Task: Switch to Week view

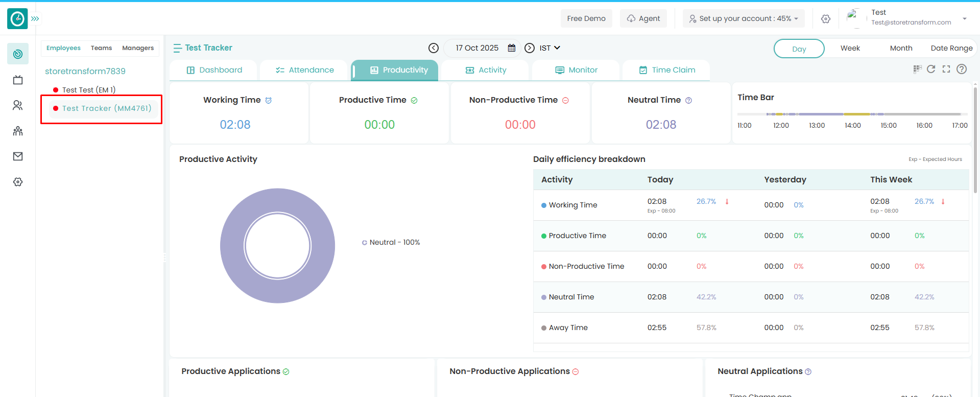Action: coord(850,48)
